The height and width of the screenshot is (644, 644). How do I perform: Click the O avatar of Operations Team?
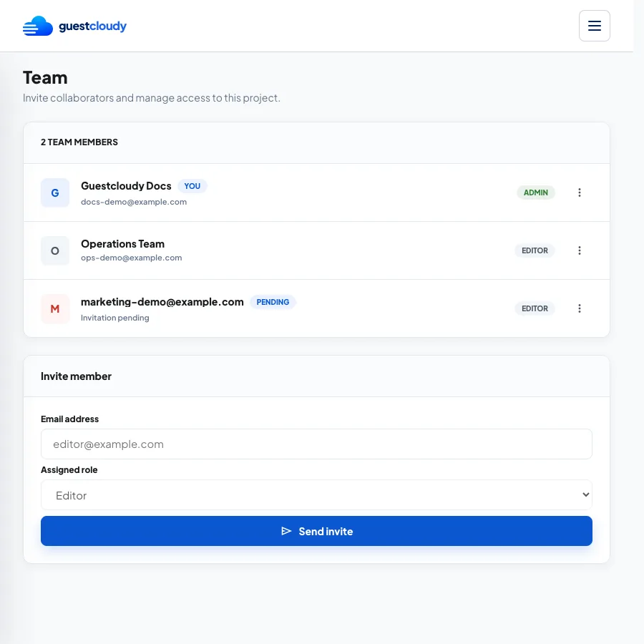tap(55, 250)
